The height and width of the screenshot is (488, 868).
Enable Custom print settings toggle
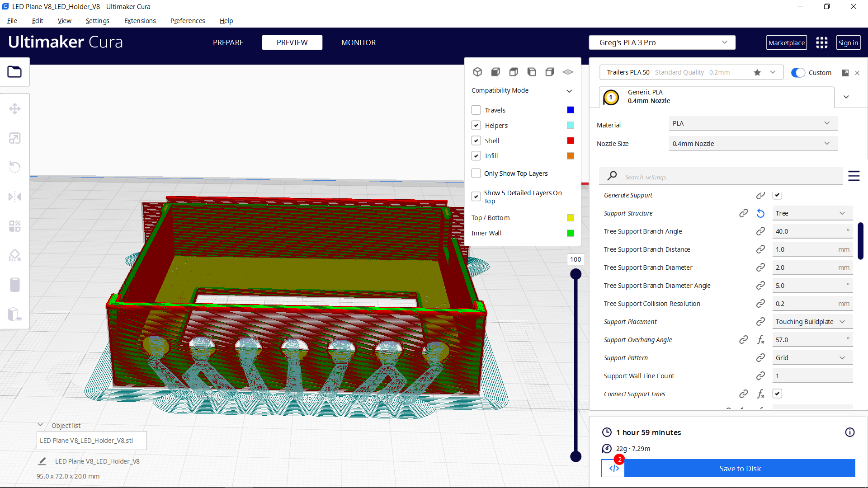(x=798, y=72)
